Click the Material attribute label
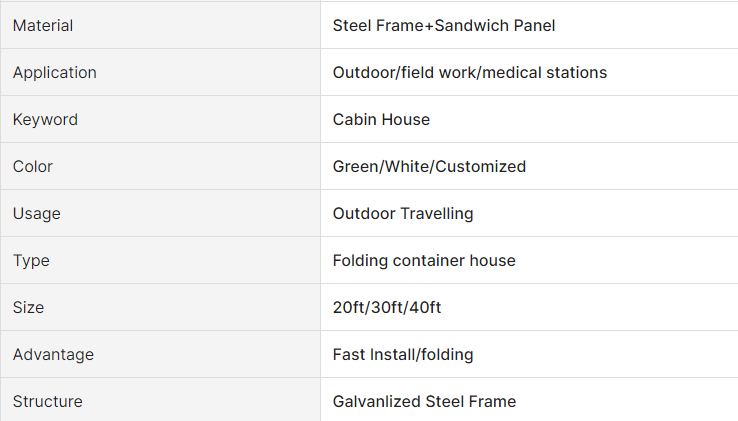The height and width of the screenshot is (421, 738). coord(43,25)
